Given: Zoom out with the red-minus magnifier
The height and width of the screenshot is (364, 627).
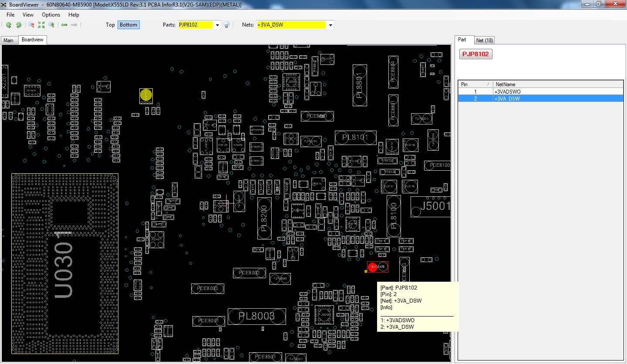Looking at the screenshot, I should (x=31, y=25).
